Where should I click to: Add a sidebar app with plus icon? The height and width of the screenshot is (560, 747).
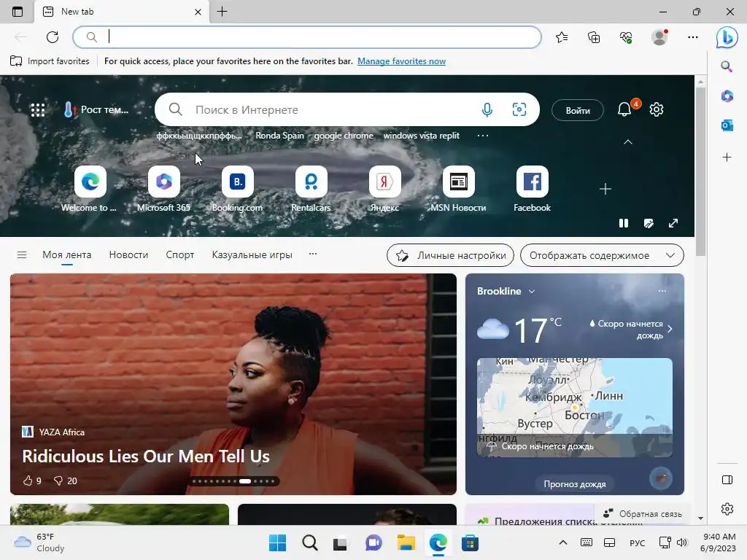pyautogui.click(x=727, y=157)
